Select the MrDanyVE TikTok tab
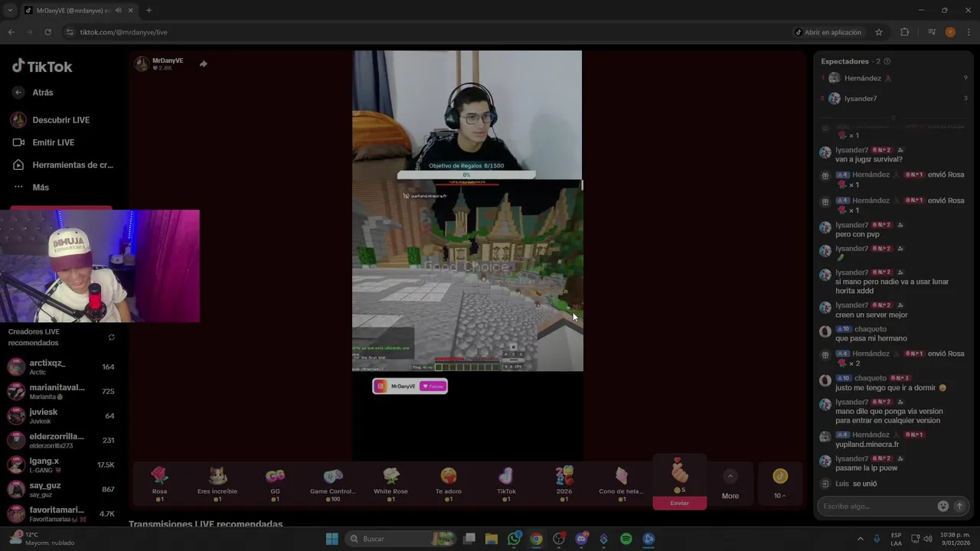This screenshot has height=551, width=980. [x=78, y=10]
